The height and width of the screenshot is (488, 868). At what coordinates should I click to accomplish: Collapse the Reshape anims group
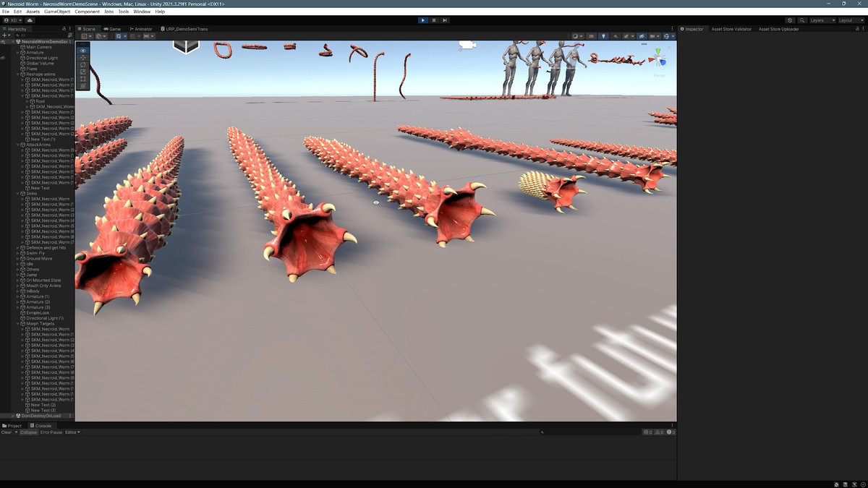[x=18, y=74]
